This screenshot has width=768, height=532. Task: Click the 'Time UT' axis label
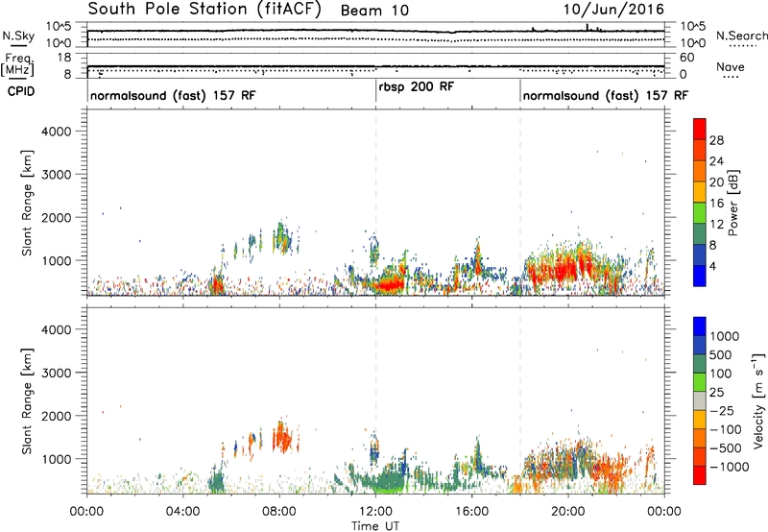pos(375,526)
